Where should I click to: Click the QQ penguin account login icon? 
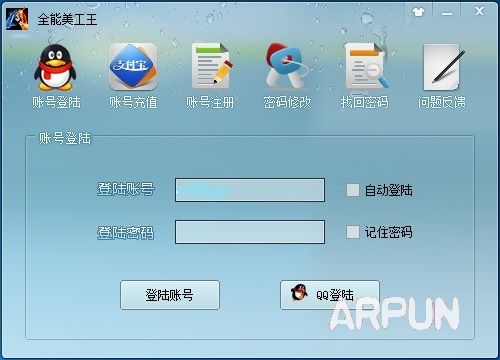coord(55,68)
